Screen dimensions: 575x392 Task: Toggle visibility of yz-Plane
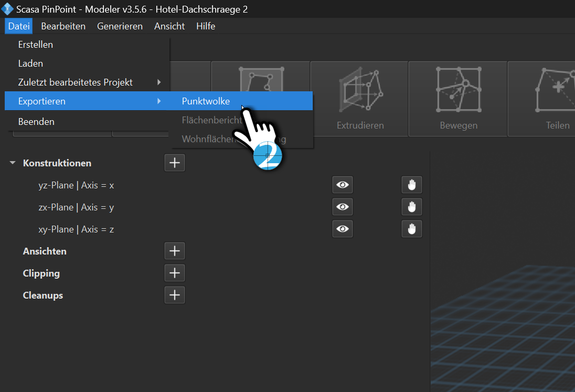click(343, 185)
